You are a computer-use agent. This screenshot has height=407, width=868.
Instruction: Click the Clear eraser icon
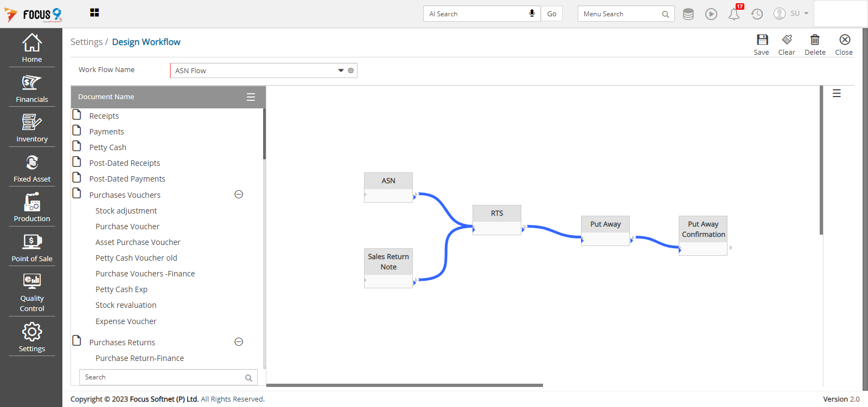pyautogui.click(x=787, y=40)
